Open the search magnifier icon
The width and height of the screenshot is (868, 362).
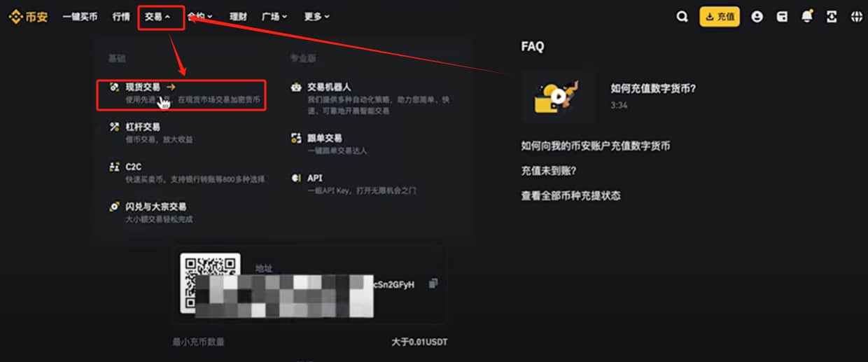(682, 17)
